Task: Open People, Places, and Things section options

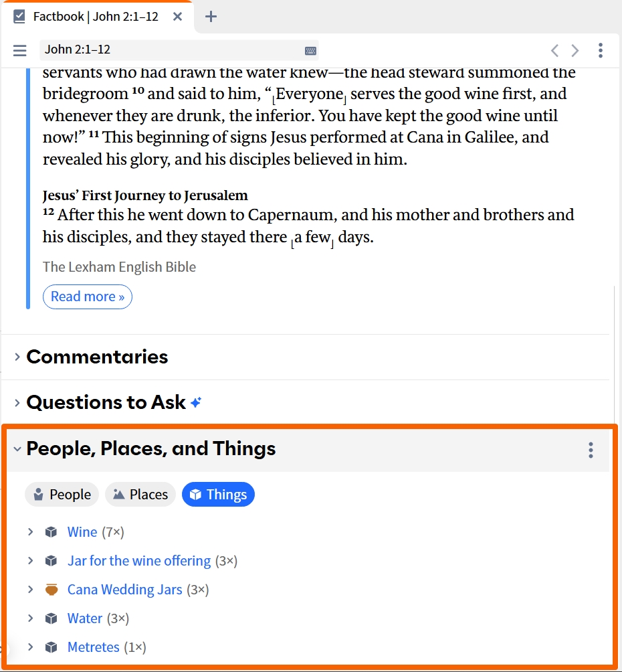Action: [x=591, y=450]
